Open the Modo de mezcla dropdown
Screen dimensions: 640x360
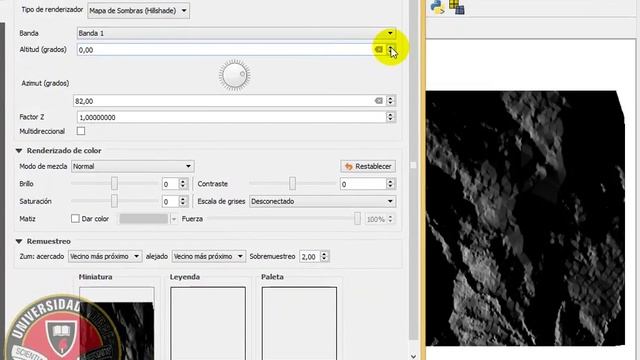click(133, 166)
